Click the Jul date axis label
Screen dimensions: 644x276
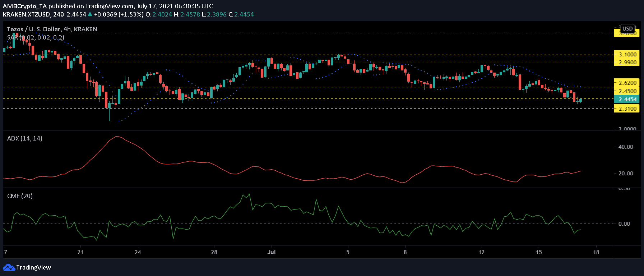[272, 252]
